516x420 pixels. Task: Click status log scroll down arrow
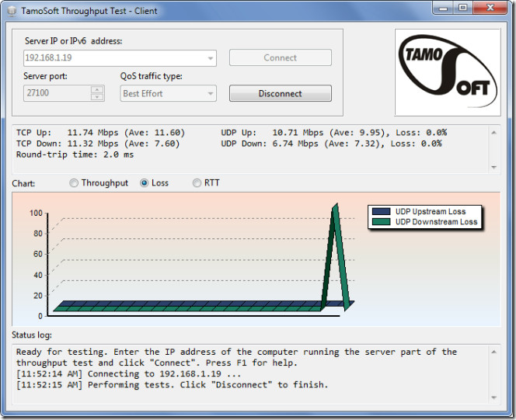(493, 397)
